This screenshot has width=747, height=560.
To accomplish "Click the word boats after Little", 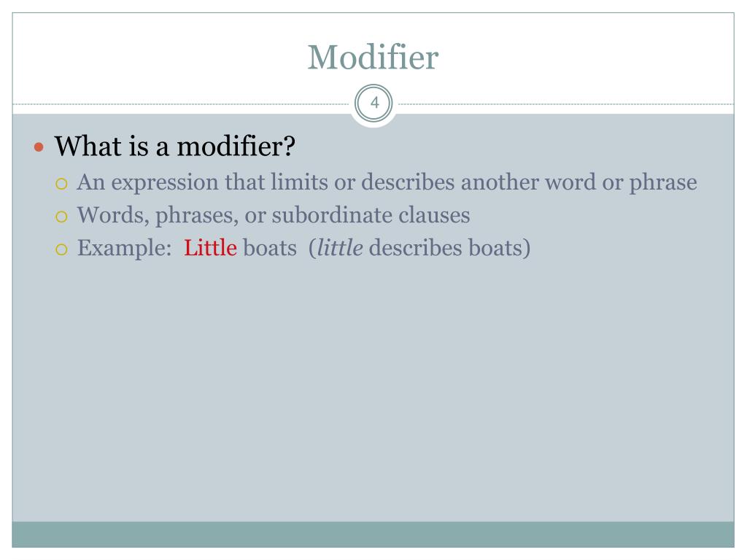I will pyautogui.click(x=270, y=248).
